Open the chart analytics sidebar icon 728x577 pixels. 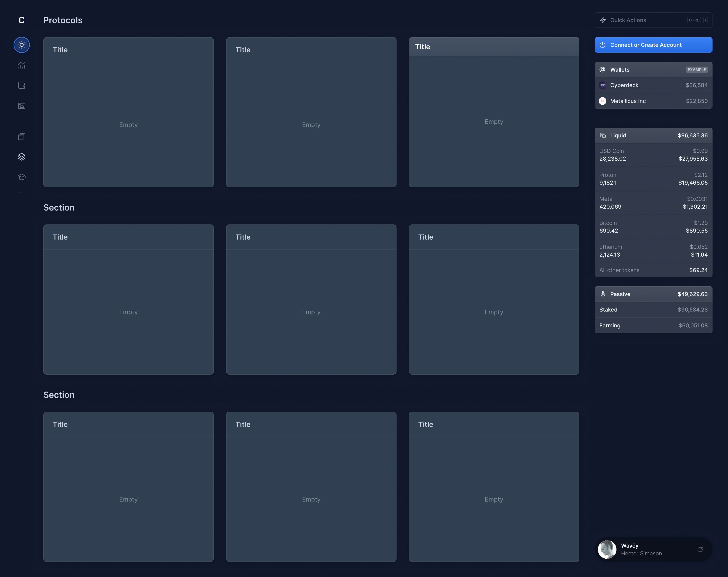click(22, 65)
